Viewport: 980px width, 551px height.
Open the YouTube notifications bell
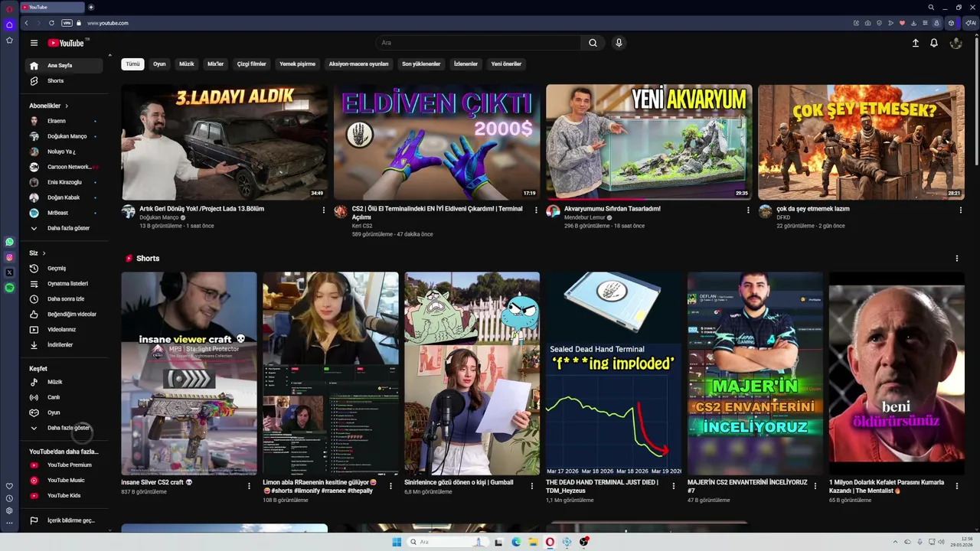tap(934, 43)
